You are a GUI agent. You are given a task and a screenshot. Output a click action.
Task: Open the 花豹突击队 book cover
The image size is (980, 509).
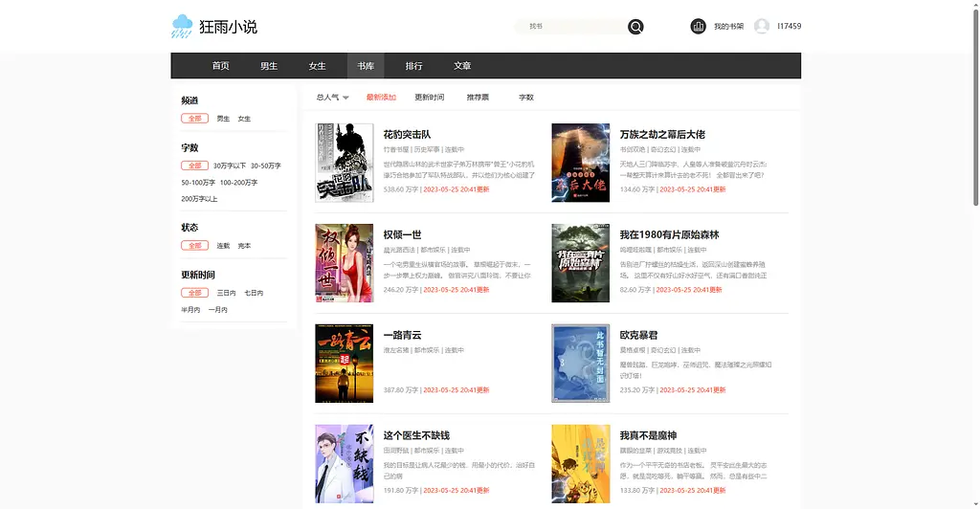click(344, 163)
